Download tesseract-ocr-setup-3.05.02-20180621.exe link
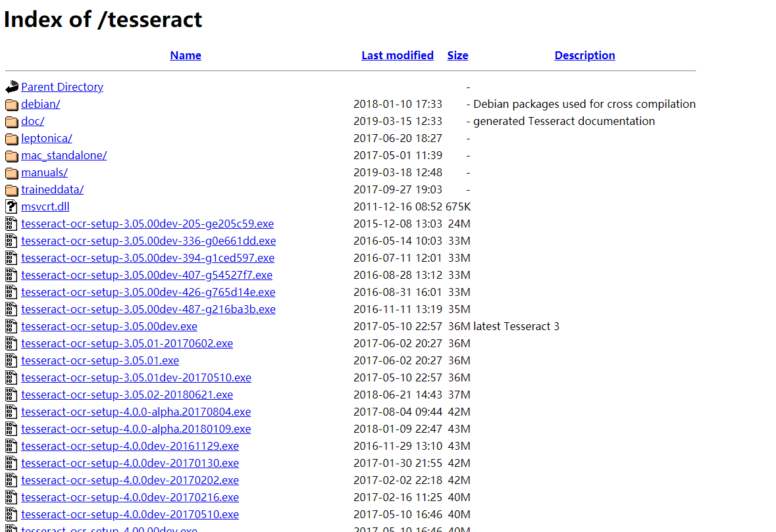 tap(127, 395)
